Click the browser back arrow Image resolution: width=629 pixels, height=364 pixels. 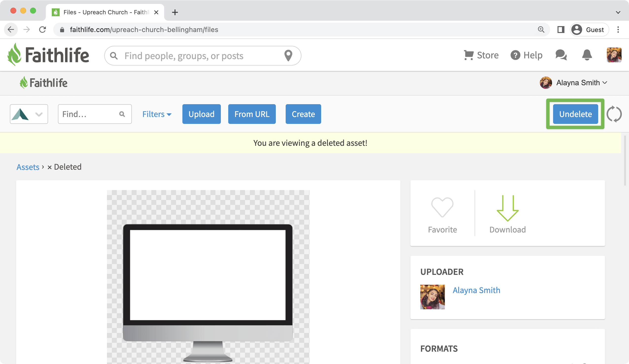[x=11, y=30]
